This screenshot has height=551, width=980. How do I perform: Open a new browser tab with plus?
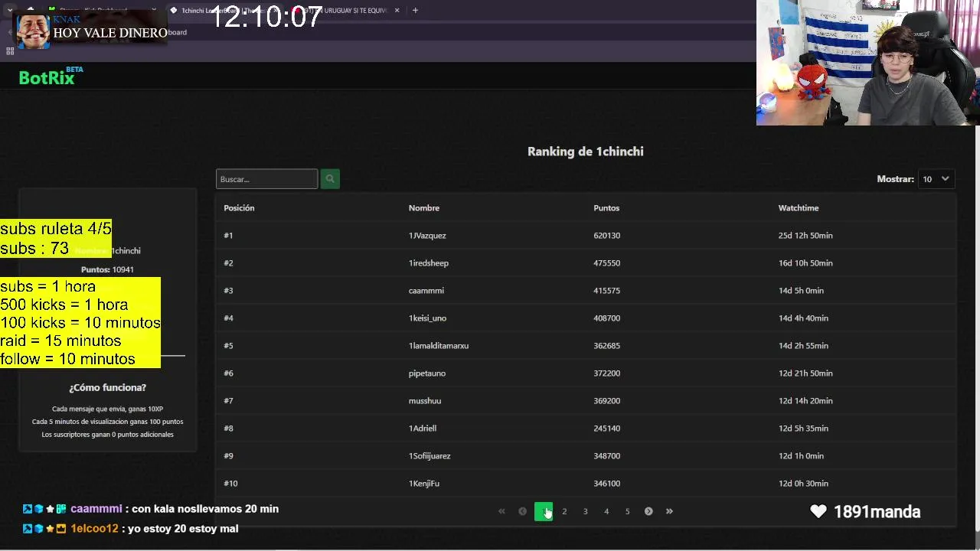click(415, 10)
